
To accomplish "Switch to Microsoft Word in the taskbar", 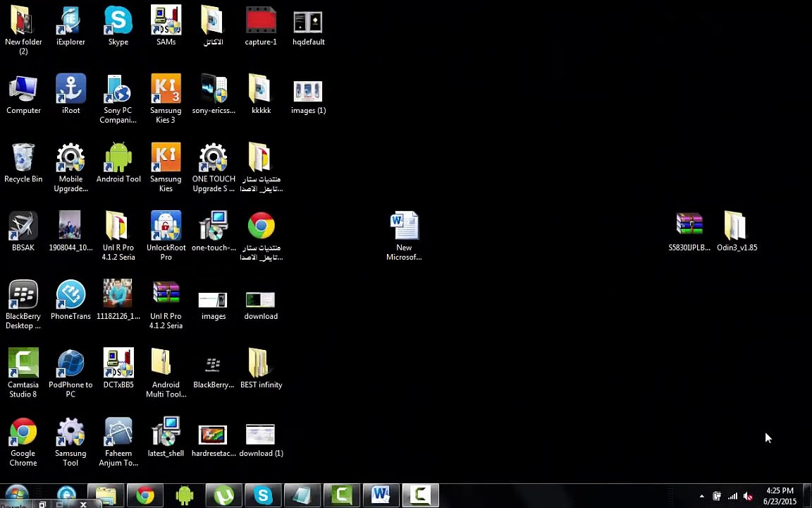I will [x=381, y=495].
